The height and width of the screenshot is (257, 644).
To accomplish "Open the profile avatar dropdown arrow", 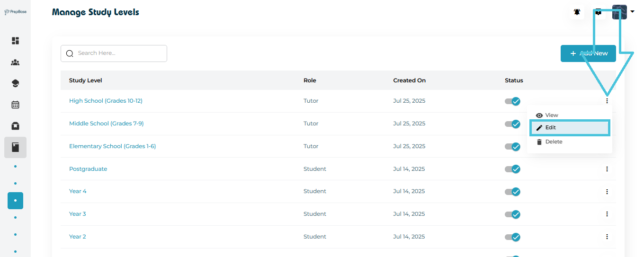I will tap(632, 12).
